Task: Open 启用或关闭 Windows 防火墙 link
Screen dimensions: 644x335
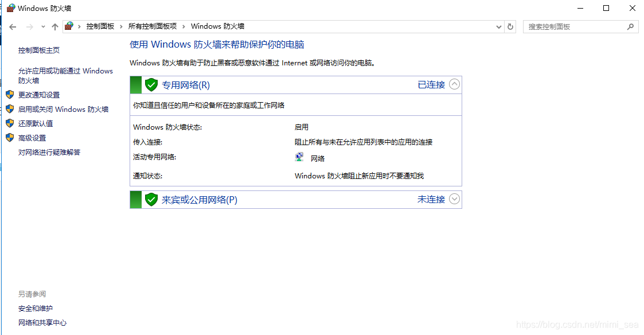Action: [x=63, y=110]
